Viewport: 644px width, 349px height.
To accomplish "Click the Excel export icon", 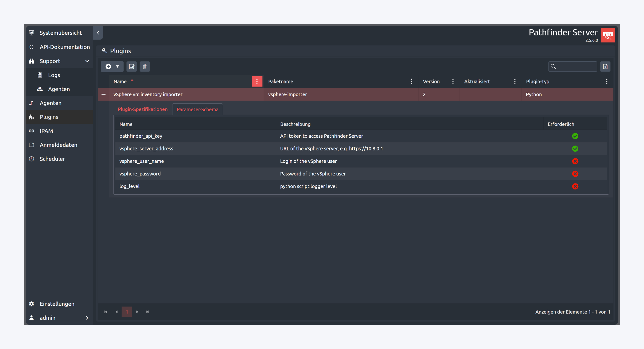I will pos(605,67).
